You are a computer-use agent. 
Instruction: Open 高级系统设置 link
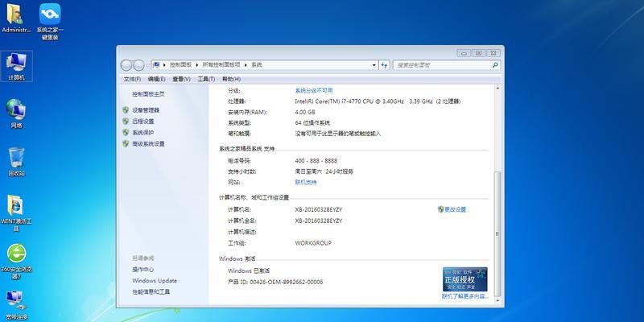coord(148,144)
